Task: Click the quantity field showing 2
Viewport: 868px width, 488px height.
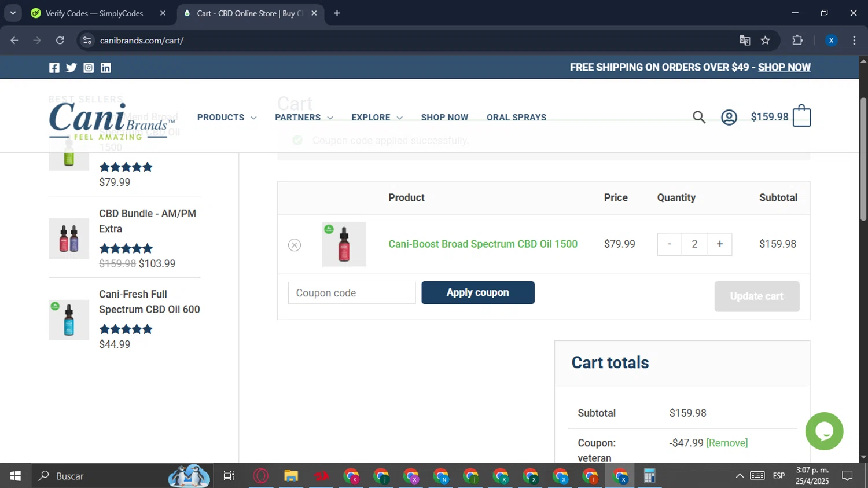Action: pyautogui.click(x=694, y=244)
